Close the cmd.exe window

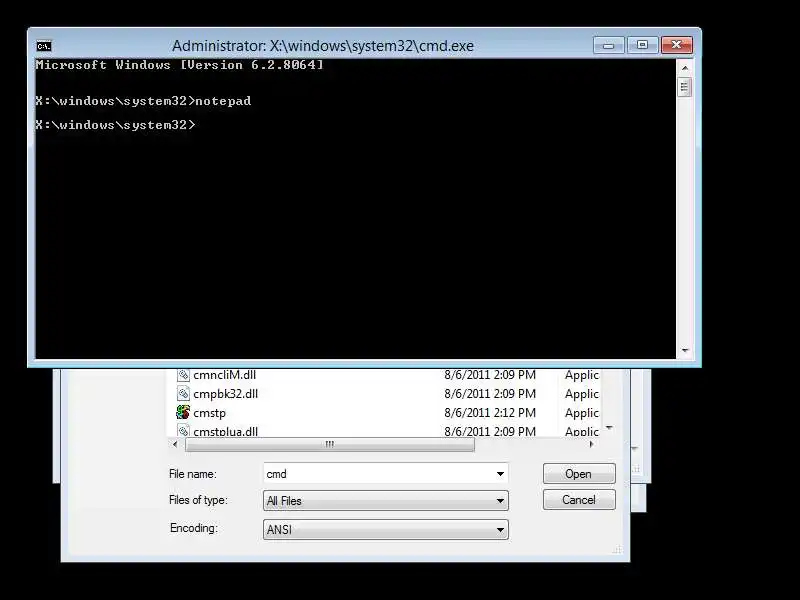pos(677,45)
